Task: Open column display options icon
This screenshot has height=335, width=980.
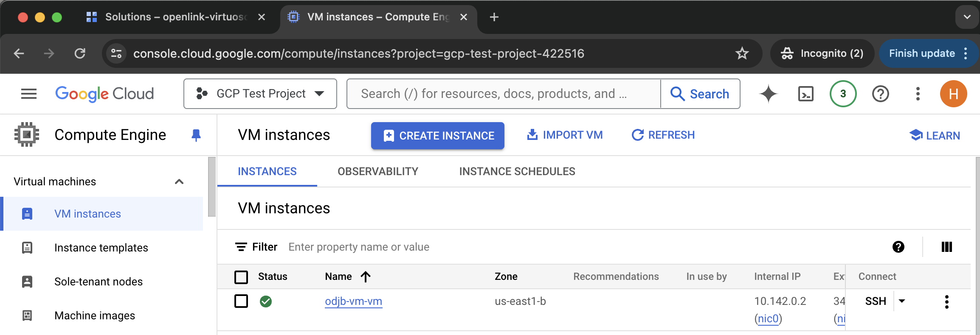Action: (x=947, y=247)
